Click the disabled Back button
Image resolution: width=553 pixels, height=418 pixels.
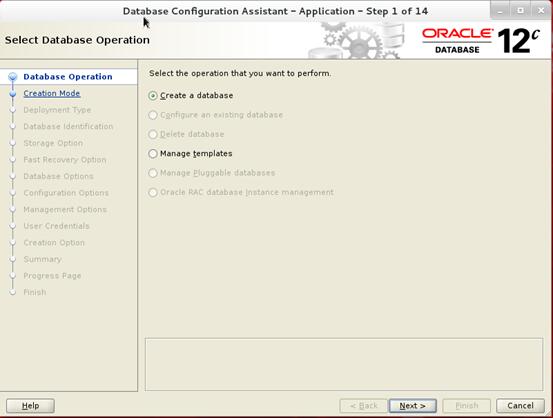(364, 406)
